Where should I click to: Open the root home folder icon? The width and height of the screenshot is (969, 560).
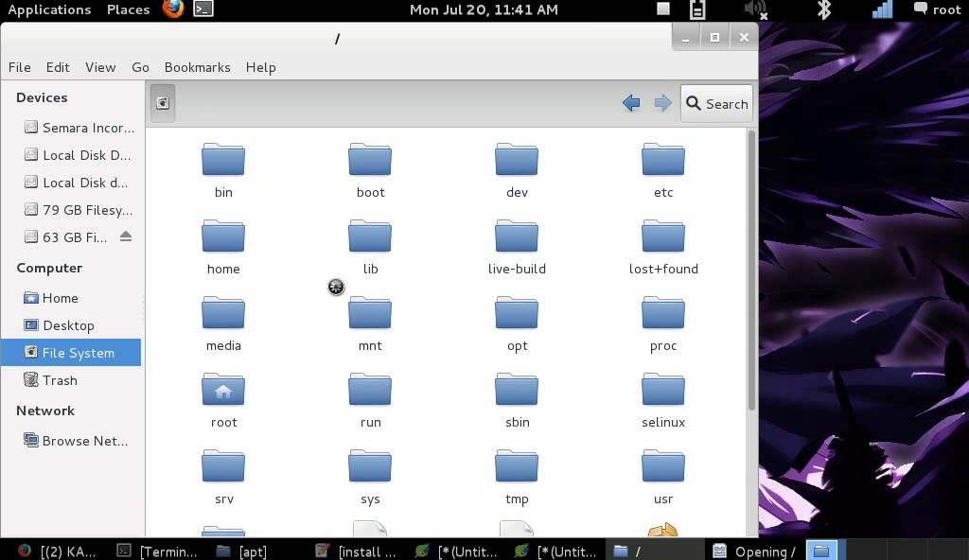[223, 390]
